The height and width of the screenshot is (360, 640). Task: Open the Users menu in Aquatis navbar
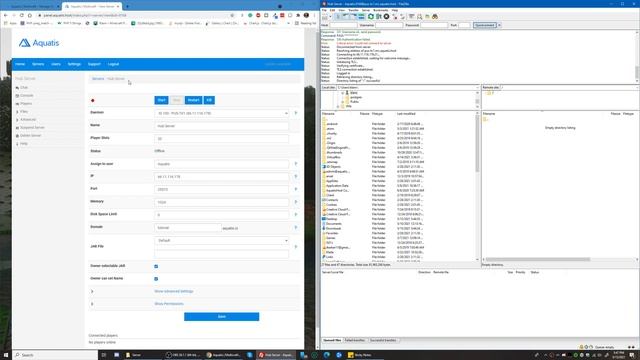pyautogui.click(x=56, y=64)
